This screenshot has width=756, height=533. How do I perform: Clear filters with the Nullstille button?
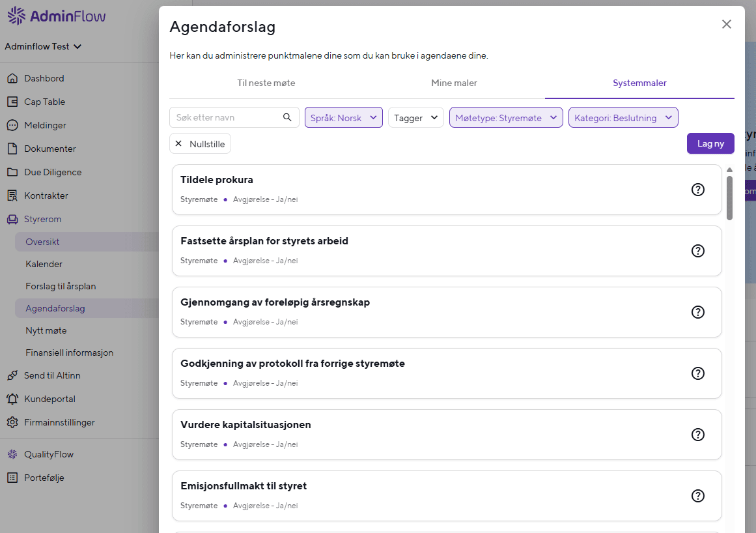[200, 143]
